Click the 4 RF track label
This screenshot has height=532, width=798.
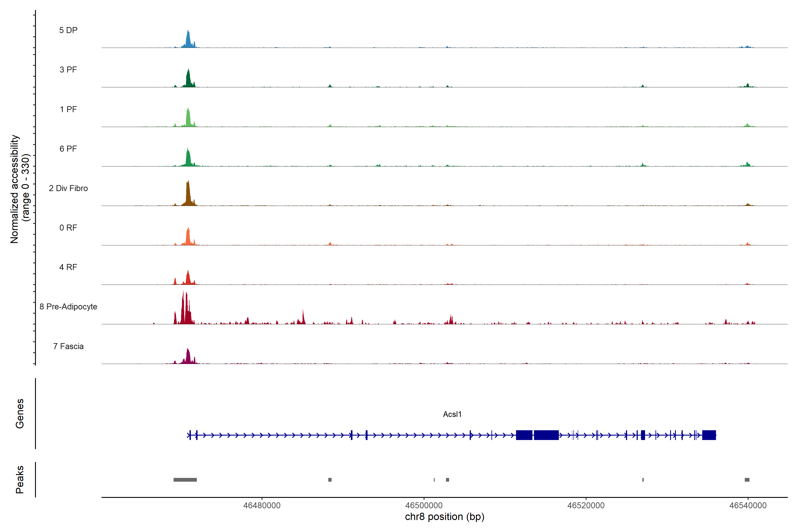pos(68,267)
